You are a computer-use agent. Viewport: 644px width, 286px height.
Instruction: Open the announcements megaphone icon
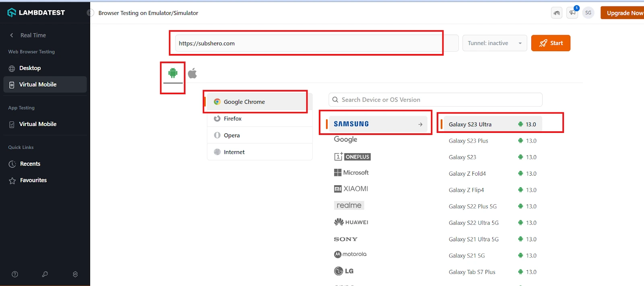572,12
